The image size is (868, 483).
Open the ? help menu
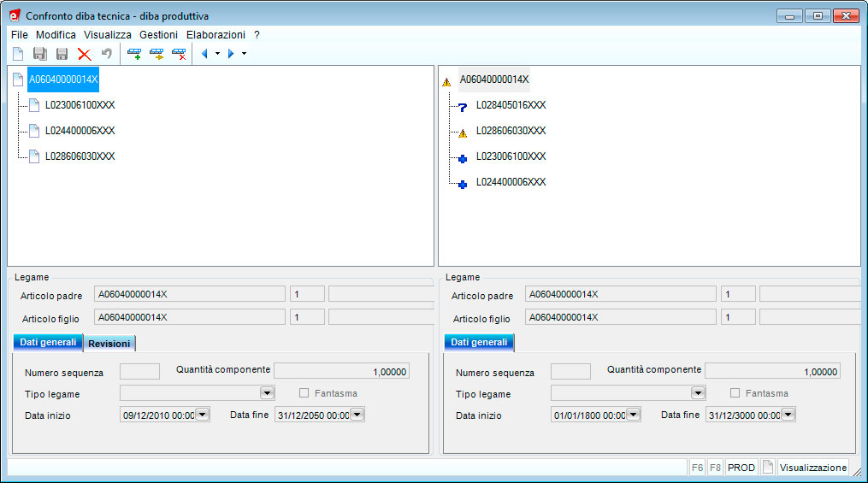[257, 35]
